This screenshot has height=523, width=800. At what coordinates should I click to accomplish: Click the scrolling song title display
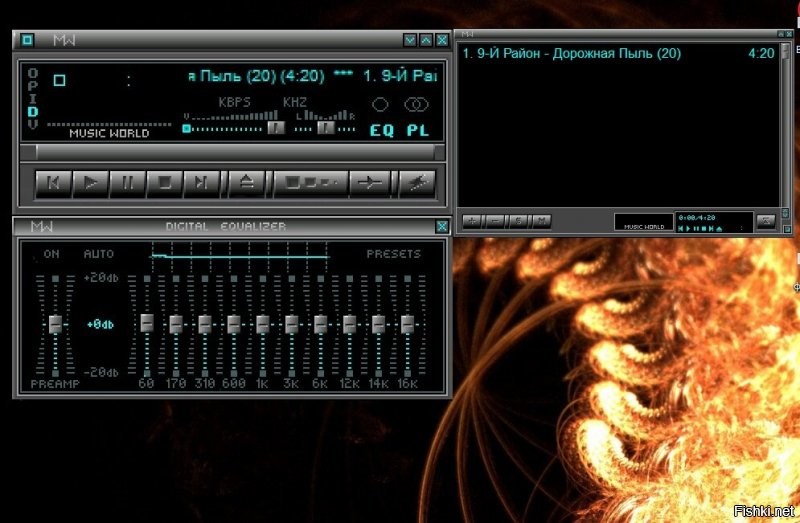pyautogui.click(x=312, y=77)
